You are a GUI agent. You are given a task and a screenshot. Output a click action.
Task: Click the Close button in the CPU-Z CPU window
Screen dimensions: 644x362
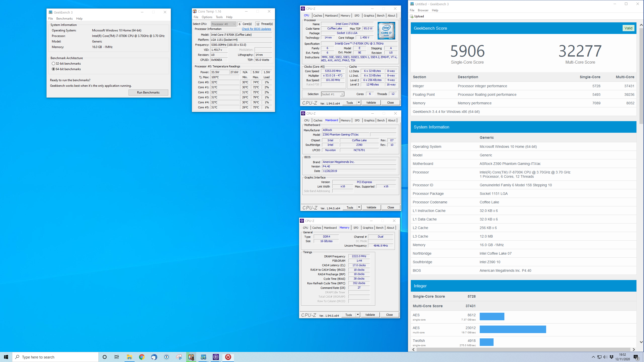point(390,103)
